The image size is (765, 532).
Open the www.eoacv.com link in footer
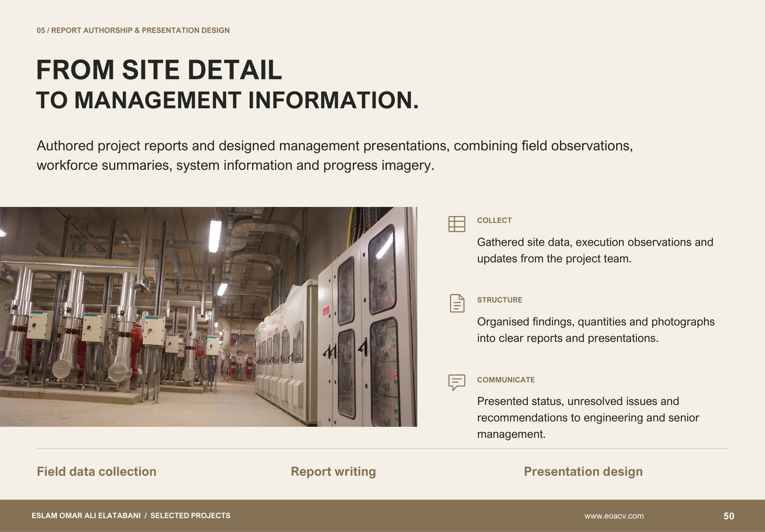pos(614,516)
